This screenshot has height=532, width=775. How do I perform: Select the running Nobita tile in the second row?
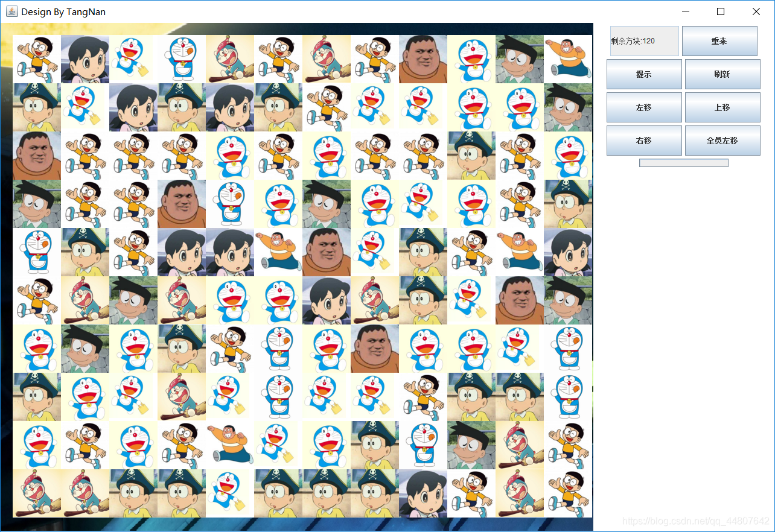click(327, 107)
